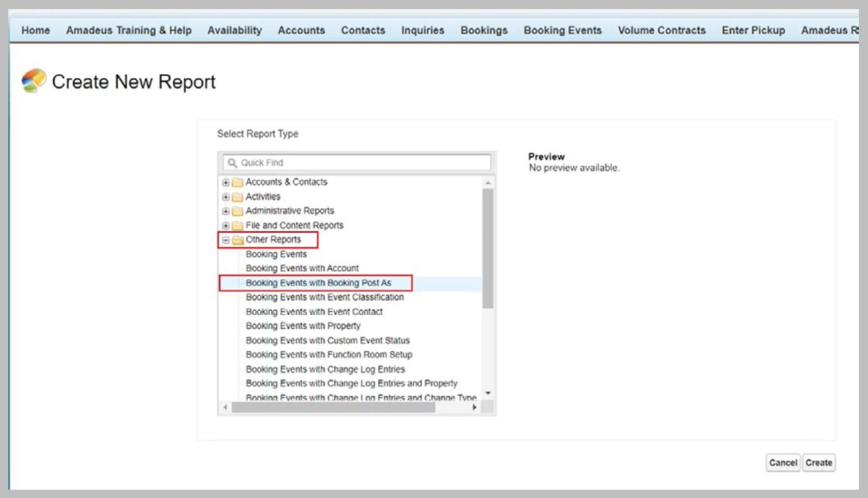868x498 pixels.
Task: Click the report list scroll down arrow
Action: pyautogui.click(x=488, y=394)
